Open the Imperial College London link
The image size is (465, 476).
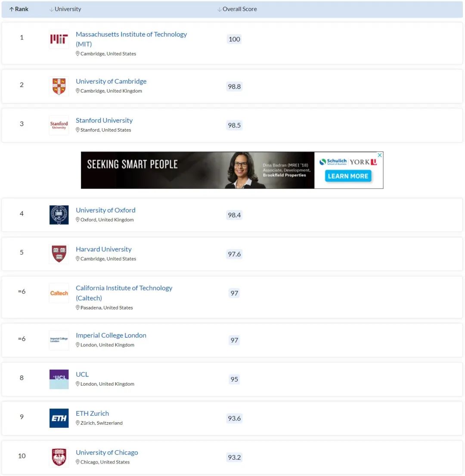(x=111, y=335)
